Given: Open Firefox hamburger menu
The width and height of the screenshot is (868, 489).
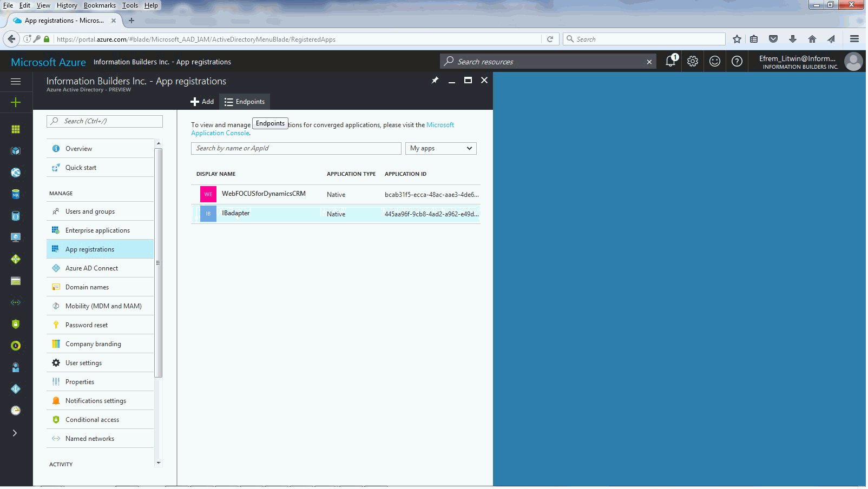Looking at the screenshot, I should [x=854, y=39].
